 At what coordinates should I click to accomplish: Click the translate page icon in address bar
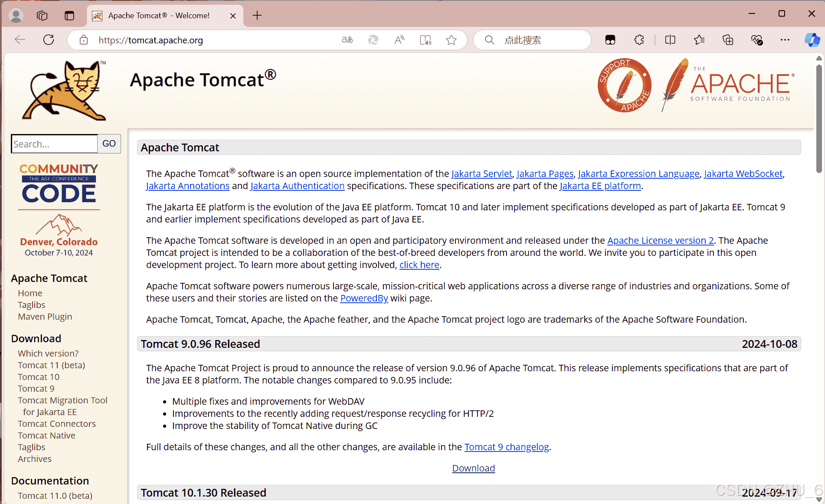[x=347, y=40]
